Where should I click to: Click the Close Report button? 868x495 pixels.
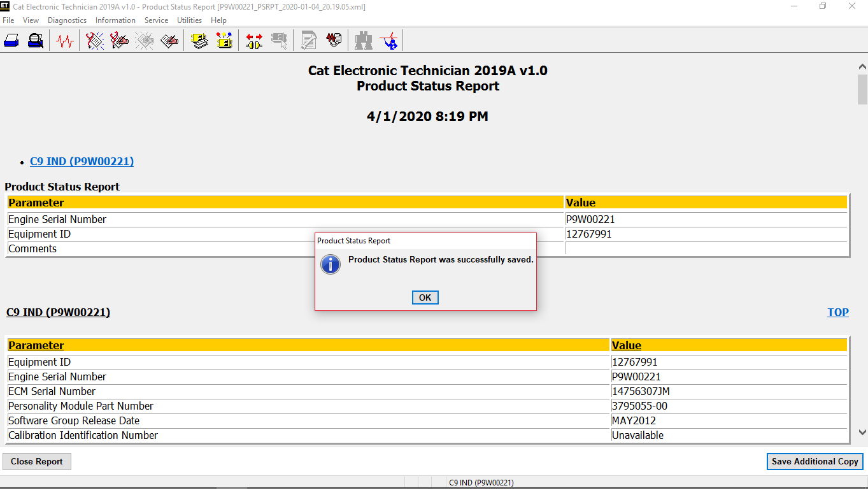[x=36, y=461]
